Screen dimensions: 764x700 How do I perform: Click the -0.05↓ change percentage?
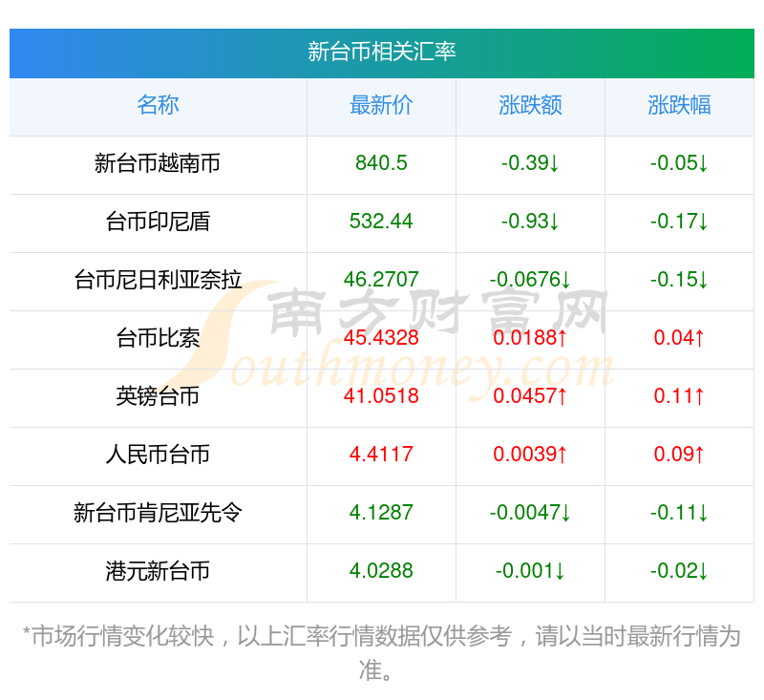tap(679, 163)
